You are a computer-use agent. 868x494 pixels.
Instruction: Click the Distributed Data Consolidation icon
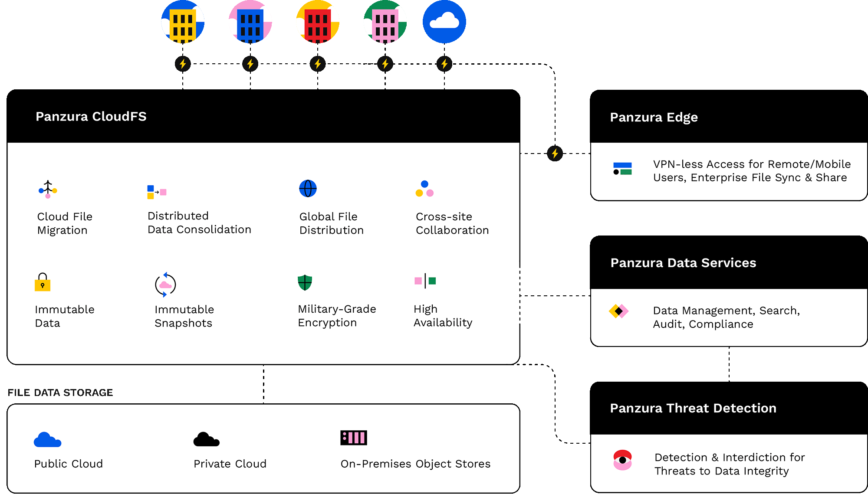pyautogui.click(x=157, y=192)
